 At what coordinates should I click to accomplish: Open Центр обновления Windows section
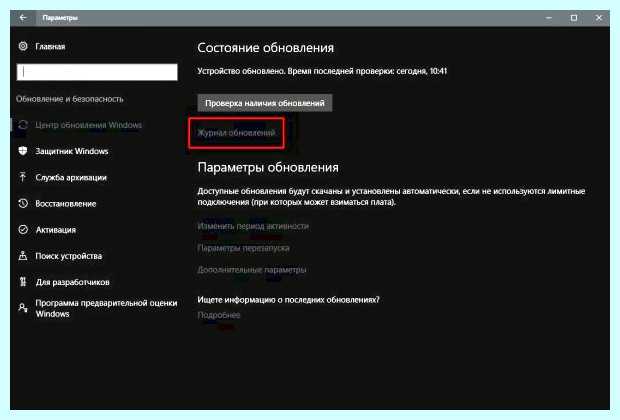coord(89,125)
